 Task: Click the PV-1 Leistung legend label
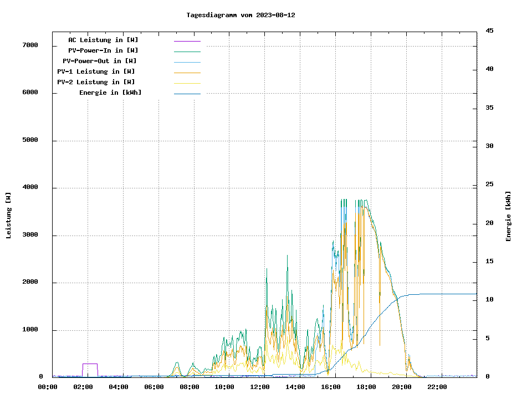[96, 71]
